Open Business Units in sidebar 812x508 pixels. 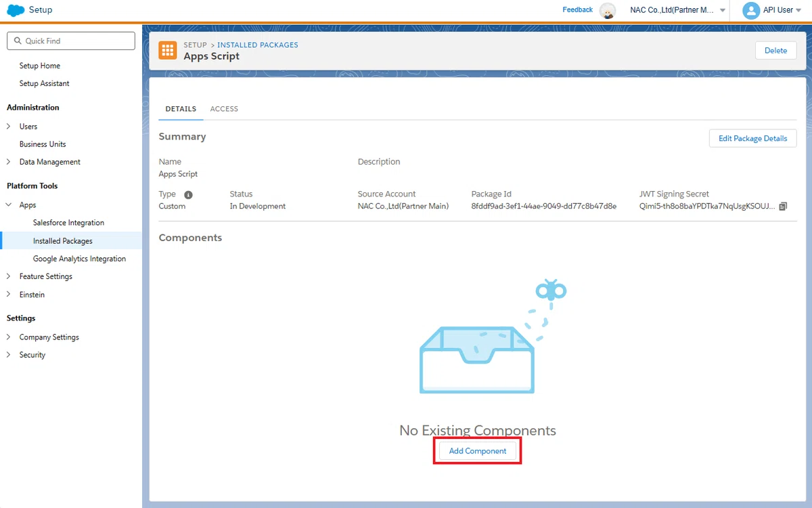pyautogui.click(x=43, y=144)
